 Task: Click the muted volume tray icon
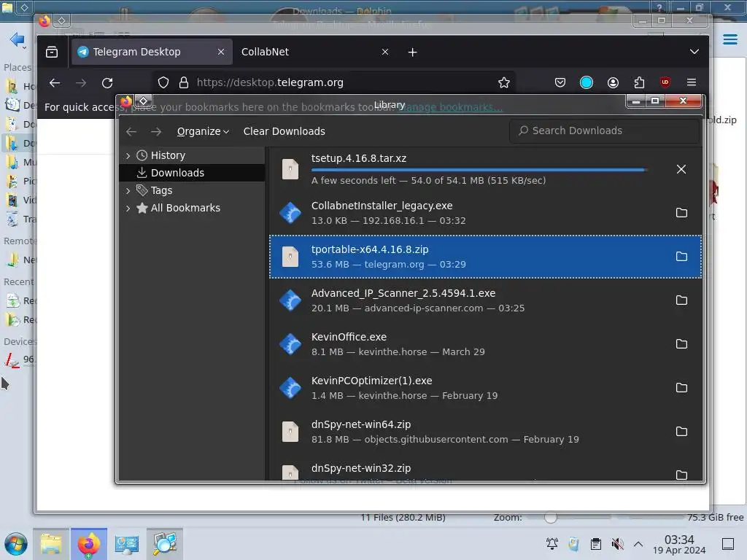coord(617,544)
